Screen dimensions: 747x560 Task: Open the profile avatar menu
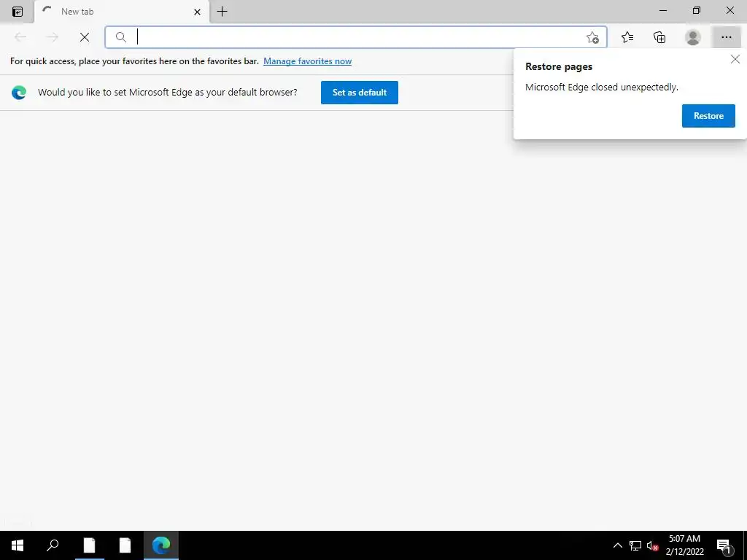pyautogui.click(x=693, y=37)
